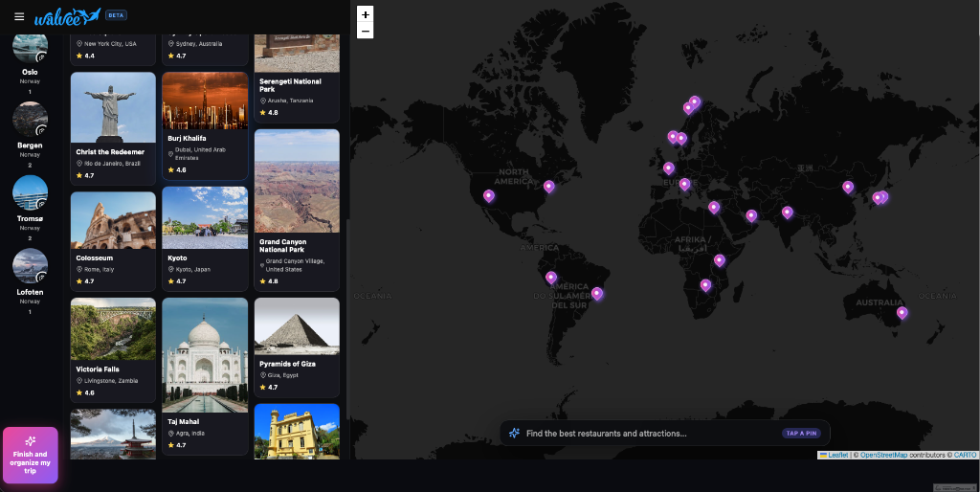Click the map pin in western United States
Image resolution: width=980 pixels, height=492 pixels.
click(x=489, y=196)
